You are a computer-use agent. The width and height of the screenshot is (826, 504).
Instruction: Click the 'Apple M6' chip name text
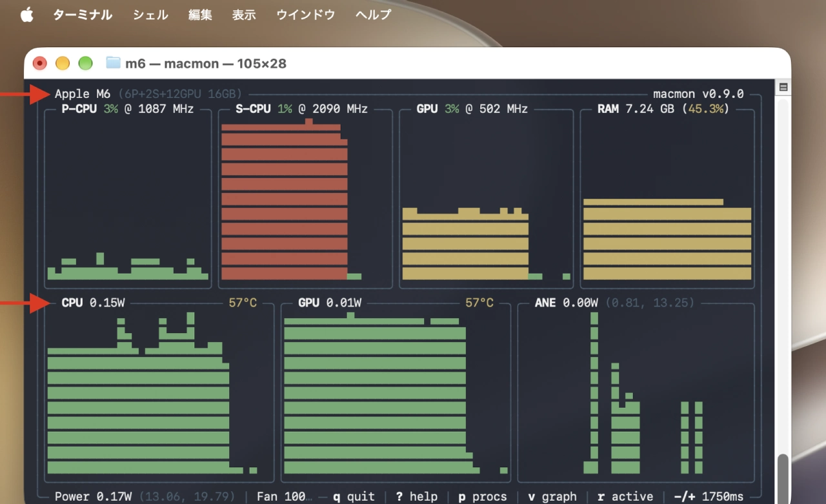83,94
